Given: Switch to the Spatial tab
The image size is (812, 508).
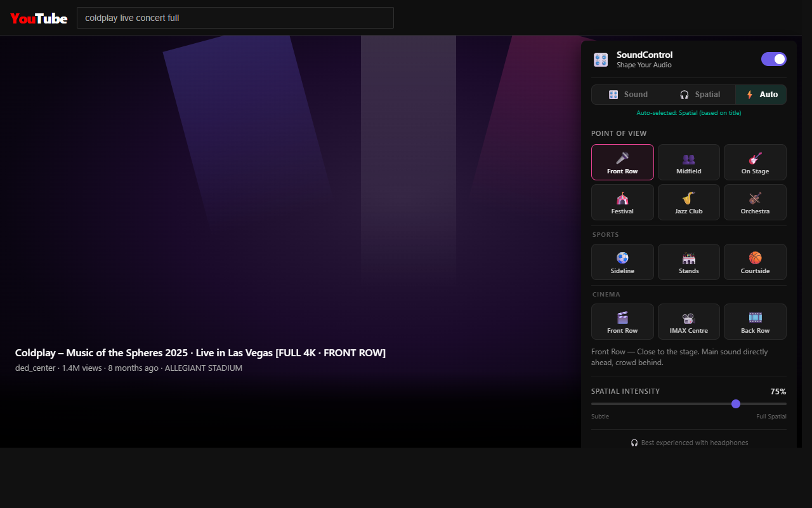Looking at the screenshot, I should pos(700,95).
